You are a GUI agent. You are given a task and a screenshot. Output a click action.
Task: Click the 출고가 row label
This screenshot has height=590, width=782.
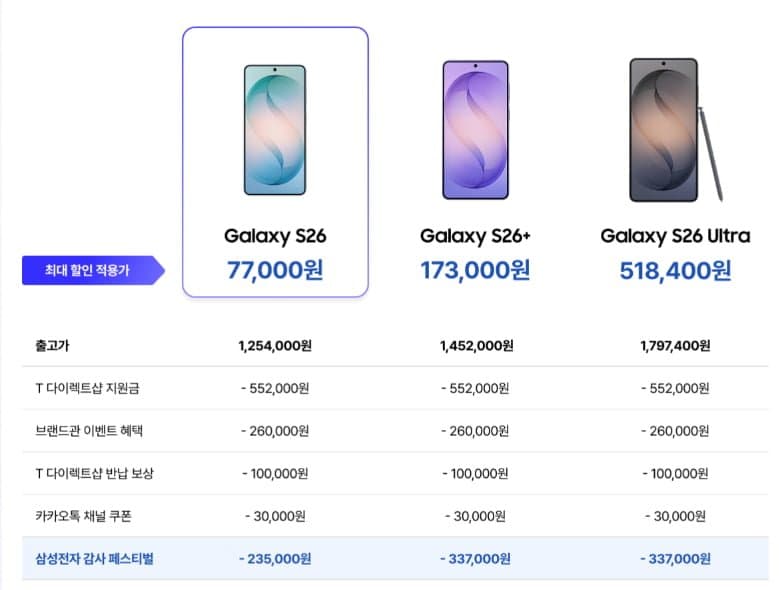tap(52, 346)
